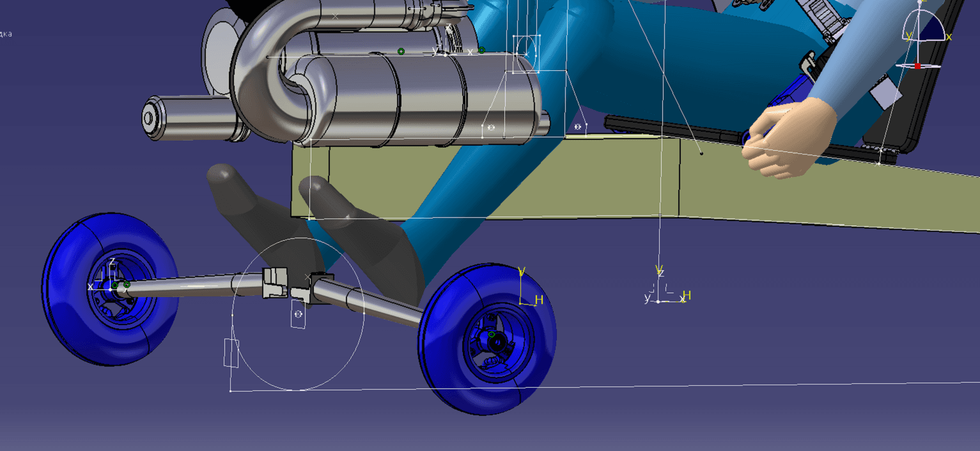Pick the axle clamp bracket between the wheels
Screen dimensions: 980x451
pos(276,282)
